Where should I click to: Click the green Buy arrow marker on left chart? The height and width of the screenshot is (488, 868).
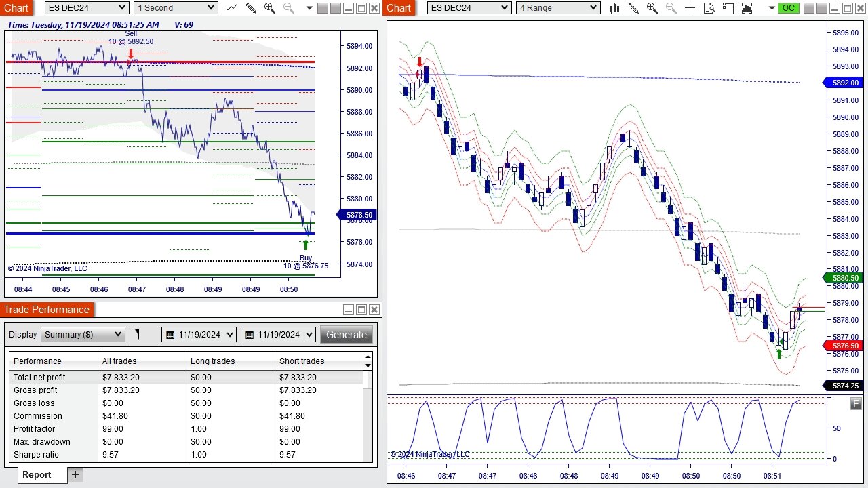click(305, 245)
